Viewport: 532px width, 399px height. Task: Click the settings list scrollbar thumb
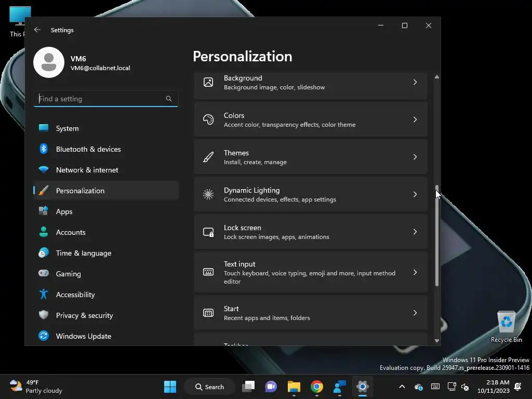click(436, 235)
